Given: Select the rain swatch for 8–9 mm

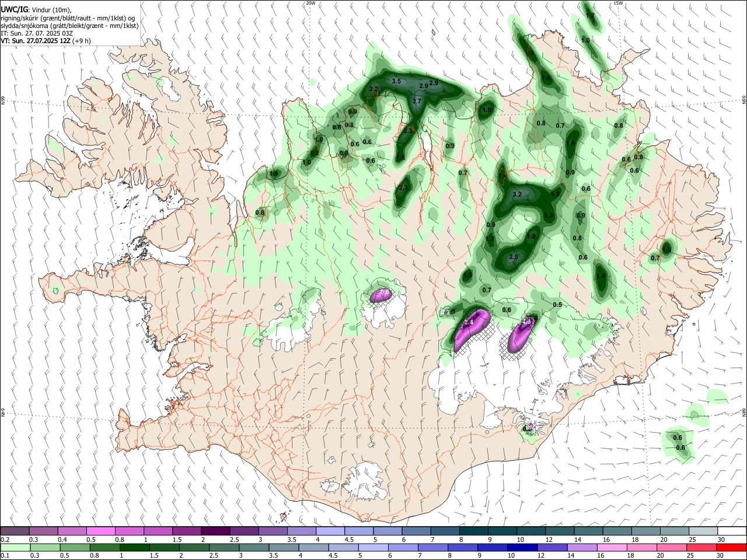Looking at the screenshot, I should (462, 548).
